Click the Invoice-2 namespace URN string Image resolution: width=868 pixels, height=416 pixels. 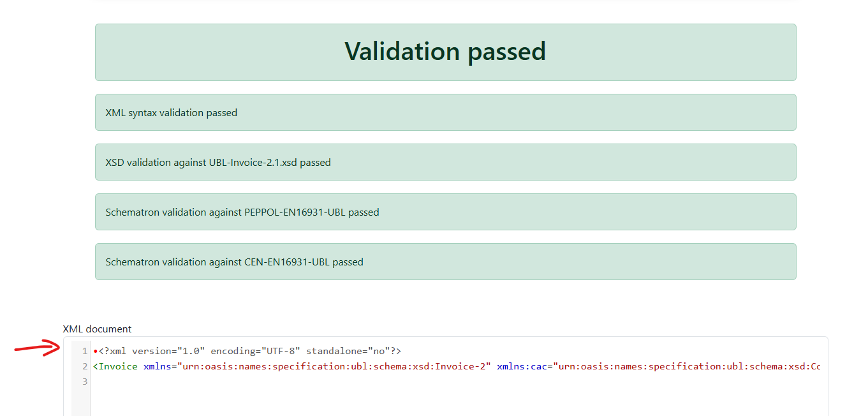333,367
